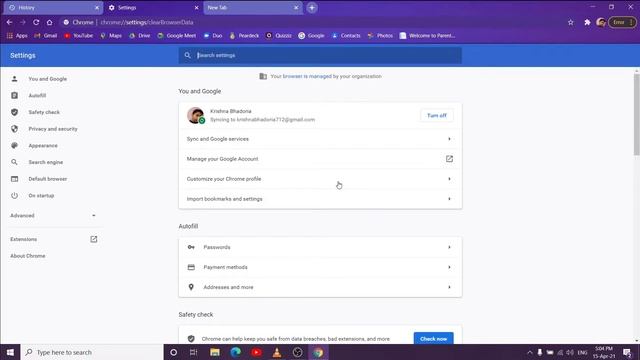Open the profile avatar in toolbar
The height and width of the screenshot is (360, 640).
601,22
